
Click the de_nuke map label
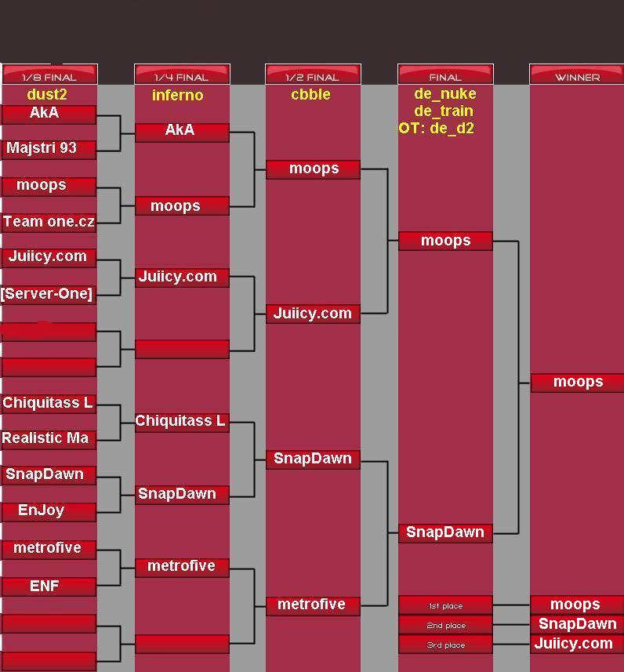click(x=445, y=93)
